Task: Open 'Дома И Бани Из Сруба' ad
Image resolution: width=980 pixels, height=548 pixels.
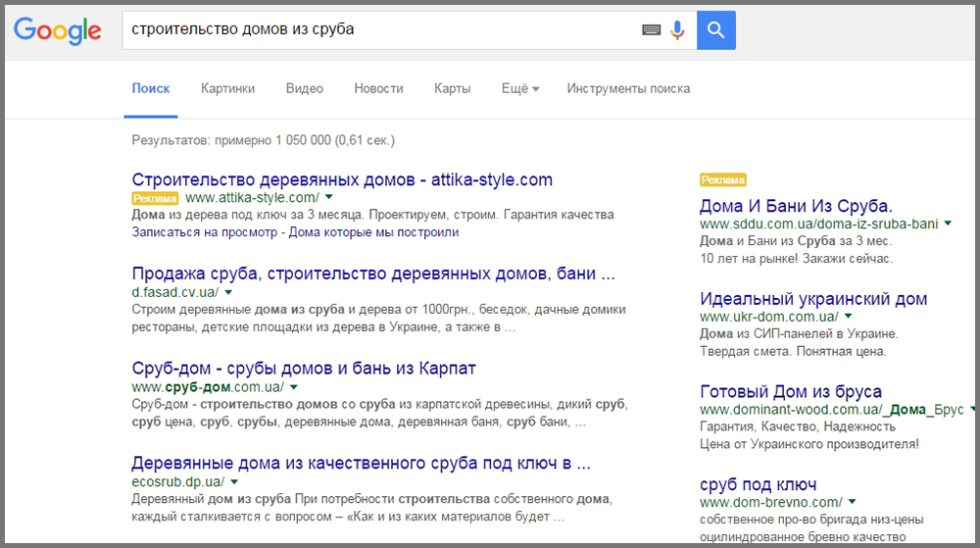Action: [795, 206]
